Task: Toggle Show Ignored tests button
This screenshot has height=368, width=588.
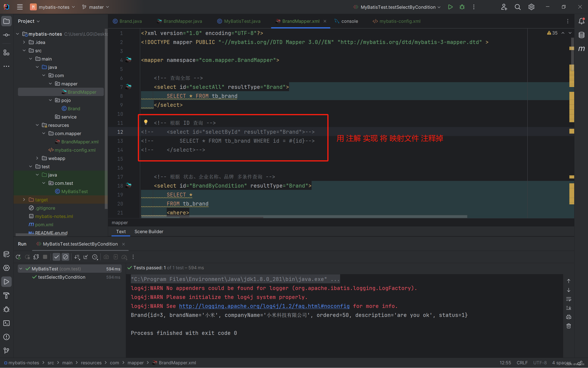Action: pos(65,257)
